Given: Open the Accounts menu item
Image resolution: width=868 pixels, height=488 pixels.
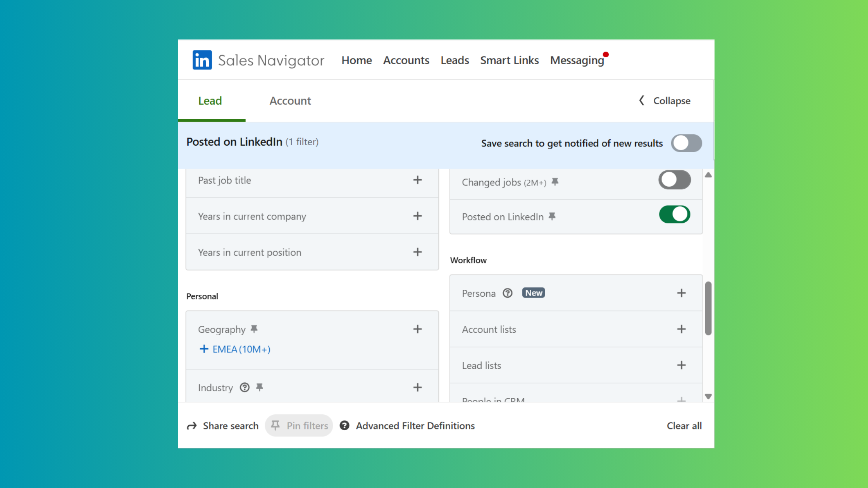Looking at the screenshot, I should [406, 60].
